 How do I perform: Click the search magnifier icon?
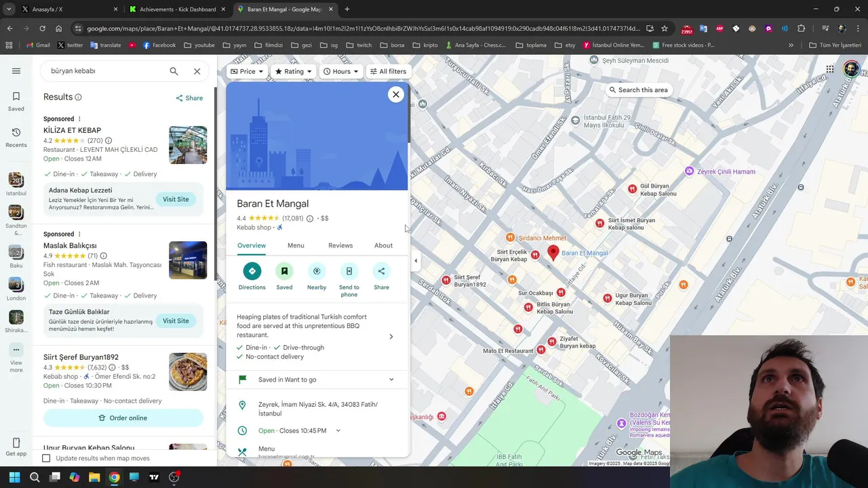[x=174, y=71]
